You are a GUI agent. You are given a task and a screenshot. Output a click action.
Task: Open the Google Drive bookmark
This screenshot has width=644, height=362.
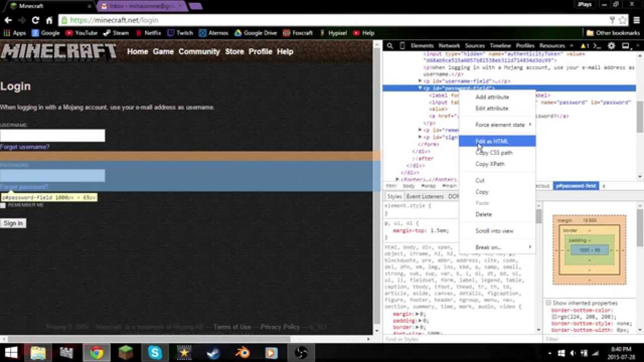(x=256, y=33)
